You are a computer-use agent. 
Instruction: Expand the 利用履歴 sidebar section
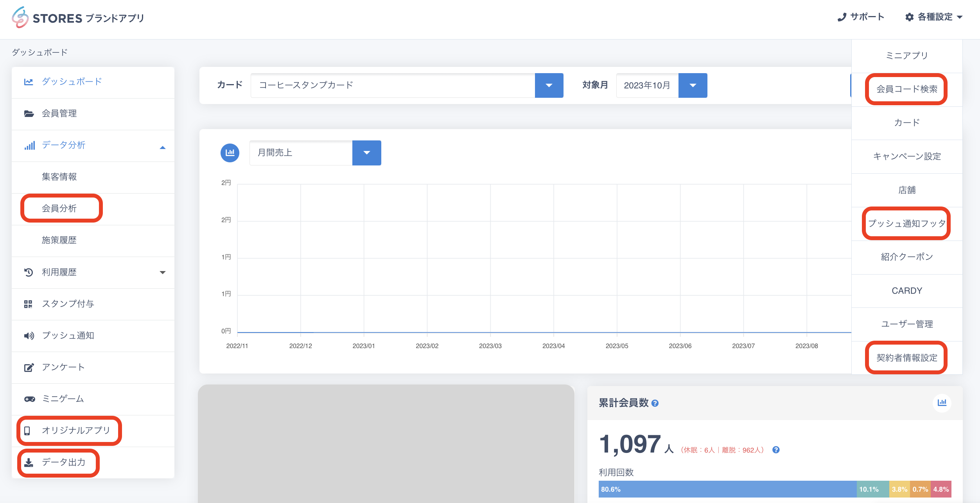click(163, 272)
